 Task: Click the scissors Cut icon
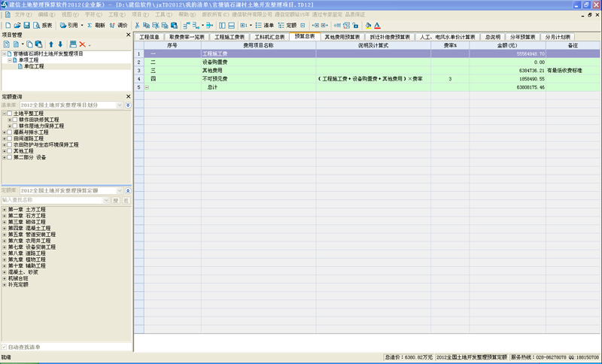tap(136, 26)
